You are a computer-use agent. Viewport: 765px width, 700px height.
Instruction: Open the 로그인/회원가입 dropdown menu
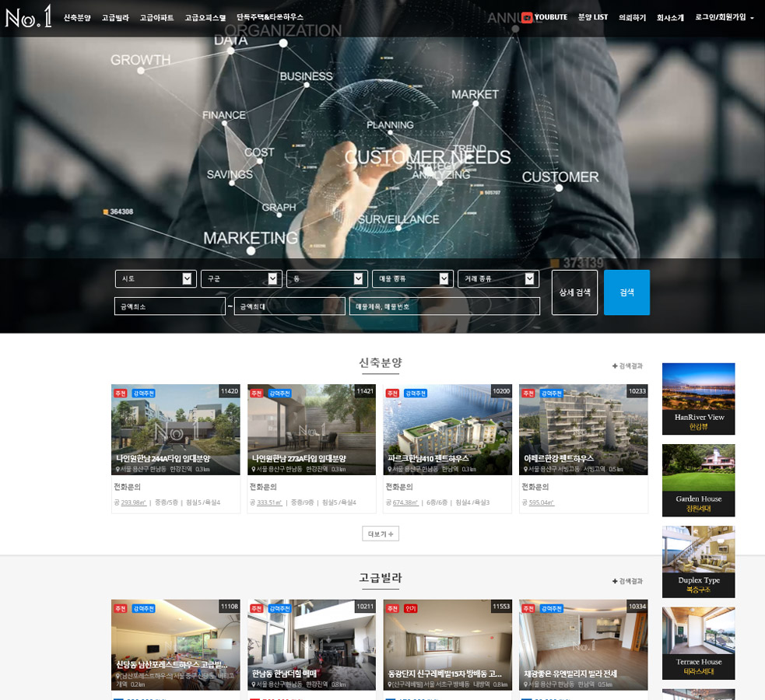(724, 18)
